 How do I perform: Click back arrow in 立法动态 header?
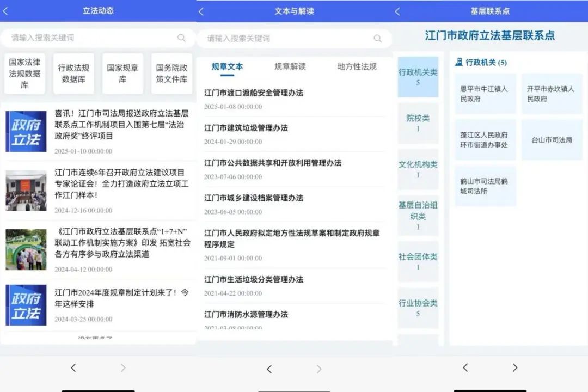(x=5, y=11)
